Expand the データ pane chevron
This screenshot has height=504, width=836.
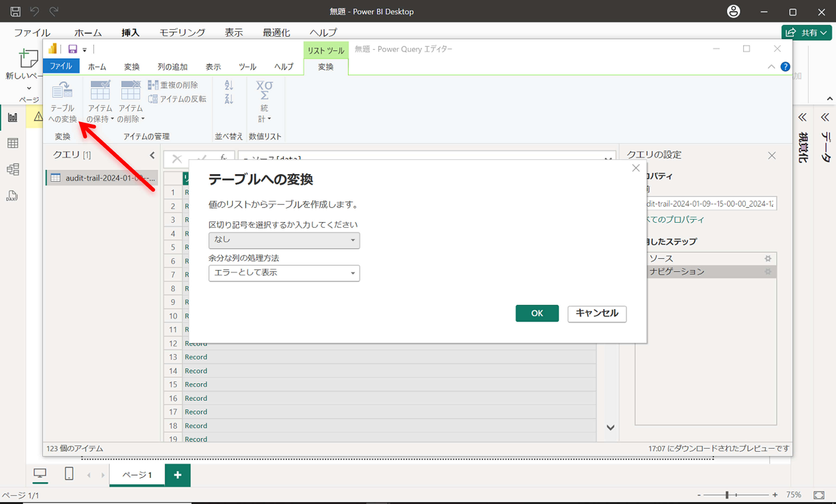825,117
